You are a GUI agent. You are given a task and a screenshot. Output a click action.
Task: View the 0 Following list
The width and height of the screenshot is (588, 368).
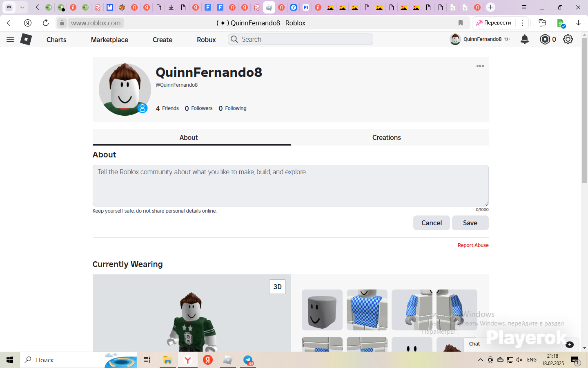tap(233, 108)
